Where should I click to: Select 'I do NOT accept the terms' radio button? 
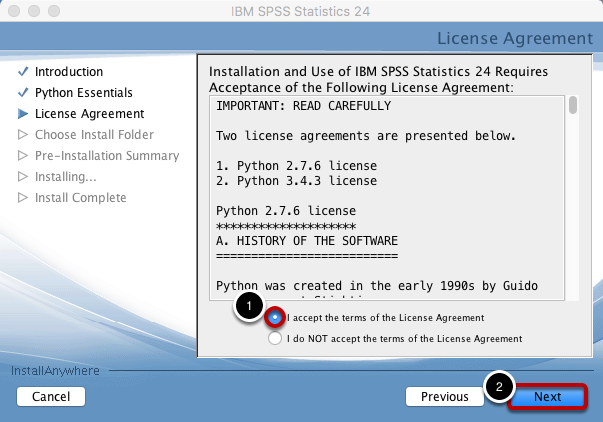coord(275,339)
